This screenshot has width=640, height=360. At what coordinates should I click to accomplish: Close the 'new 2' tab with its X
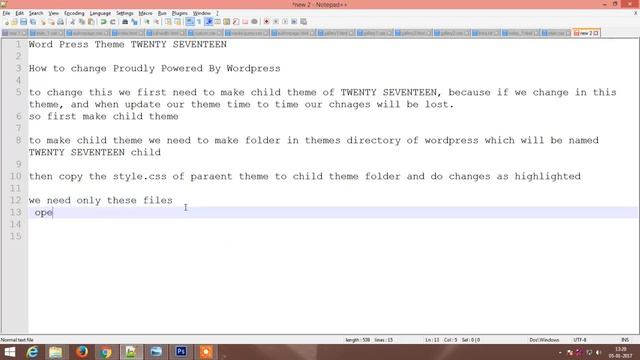click(596, 33)
